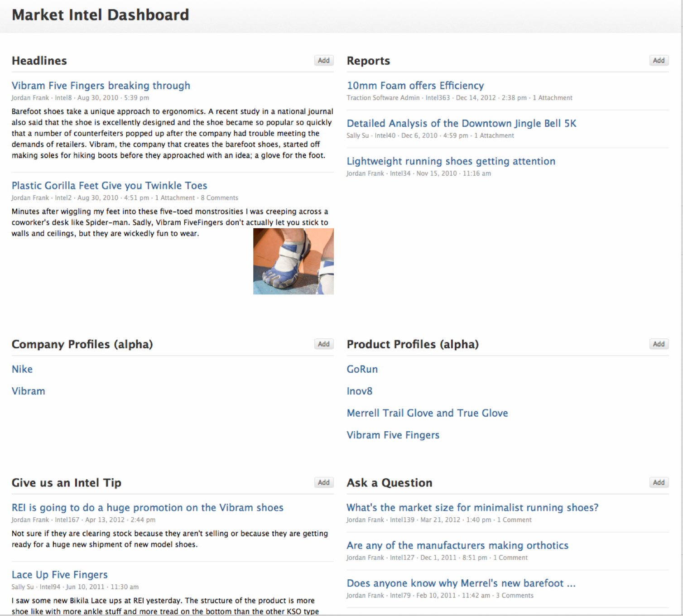Open the '10mm Foam offers Efficiency' report
This screenshot has height=616, width=683.
coord(415,86)
